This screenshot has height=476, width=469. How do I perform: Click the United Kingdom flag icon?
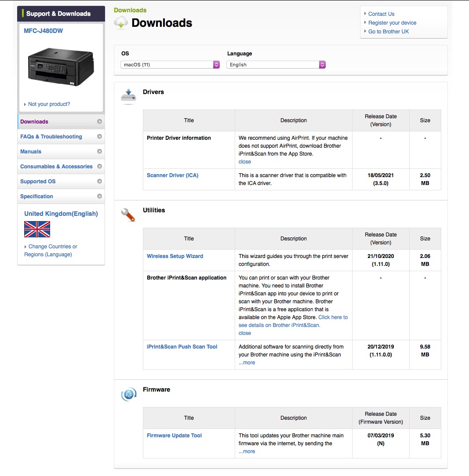pos(37,229)
